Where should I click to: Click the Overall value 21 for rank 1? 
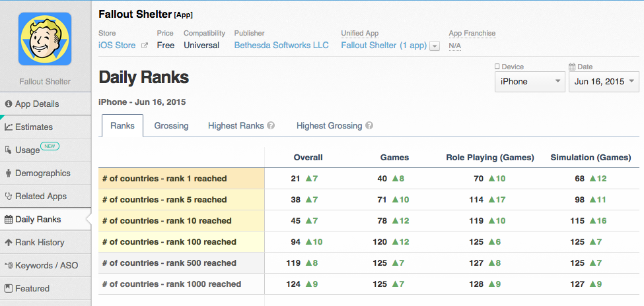(x=296, y=179)
